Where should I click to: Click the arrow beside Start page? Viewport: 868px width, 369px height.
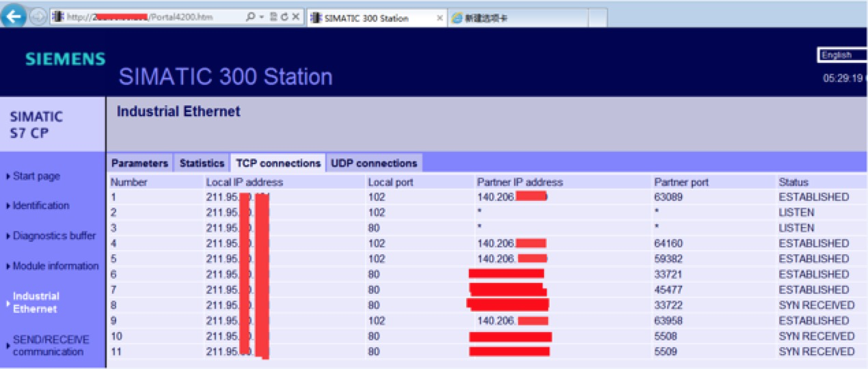[8, 176]
